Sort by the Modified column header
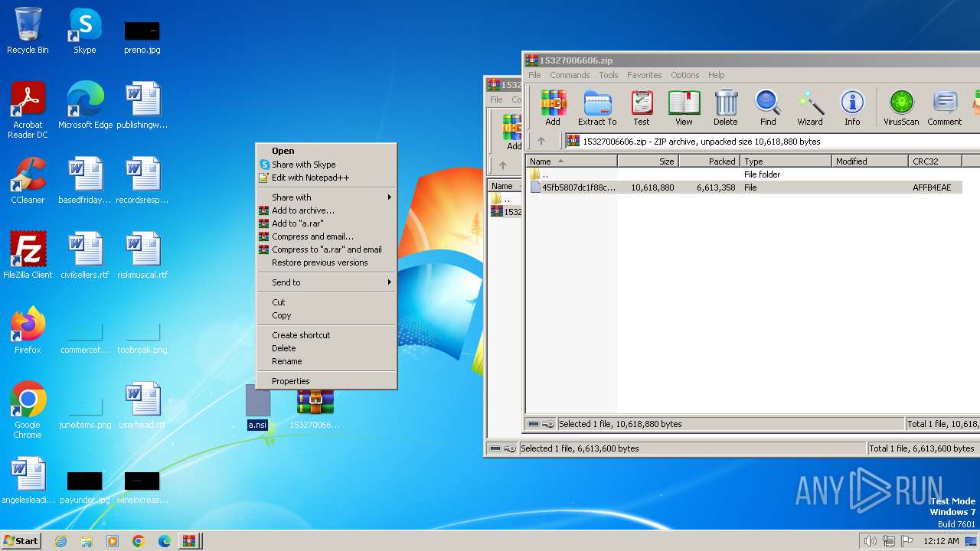 pyautogui.click(x=870, y=161)
